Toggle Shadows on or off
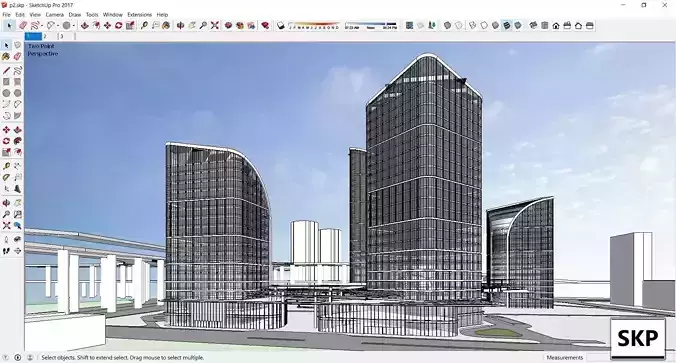The height and width of the screenshot is (363, 676). coord(281,26)
